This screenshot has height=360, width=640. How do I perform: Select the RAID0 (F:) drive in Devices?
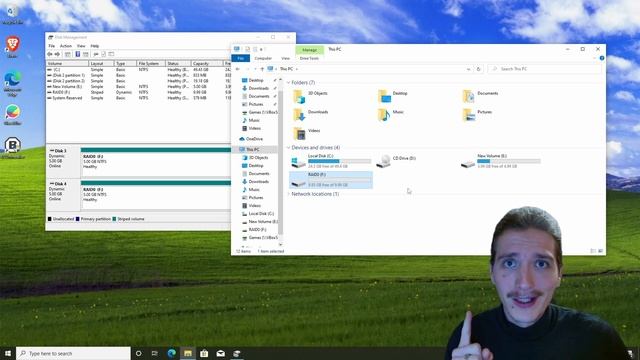pyautogui.click(x=331, y=180)
